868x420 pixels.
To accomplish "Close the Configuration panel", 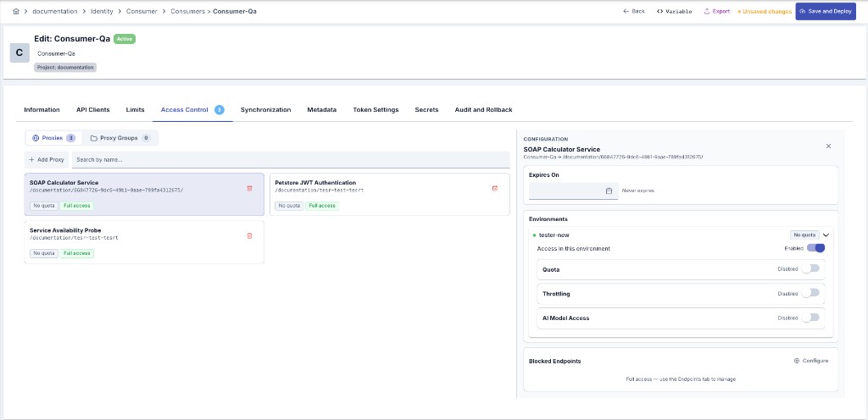I will (x=828, y=146).
